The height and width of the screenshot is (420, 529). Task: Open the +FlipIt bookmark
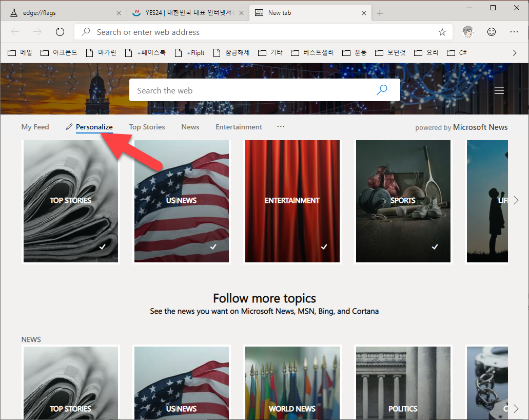click(190, 53)
